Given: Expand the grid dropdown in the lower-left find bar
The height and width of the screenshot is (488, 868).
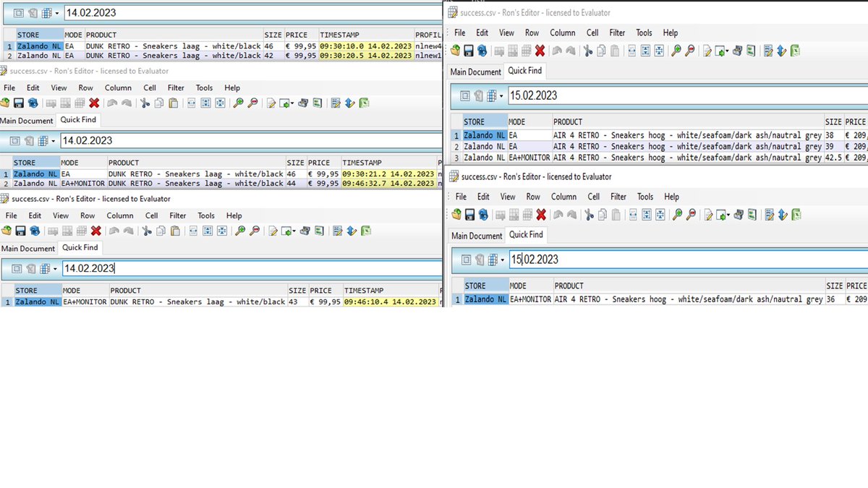Looking at the screenshot, I should [x=55, y=269].
